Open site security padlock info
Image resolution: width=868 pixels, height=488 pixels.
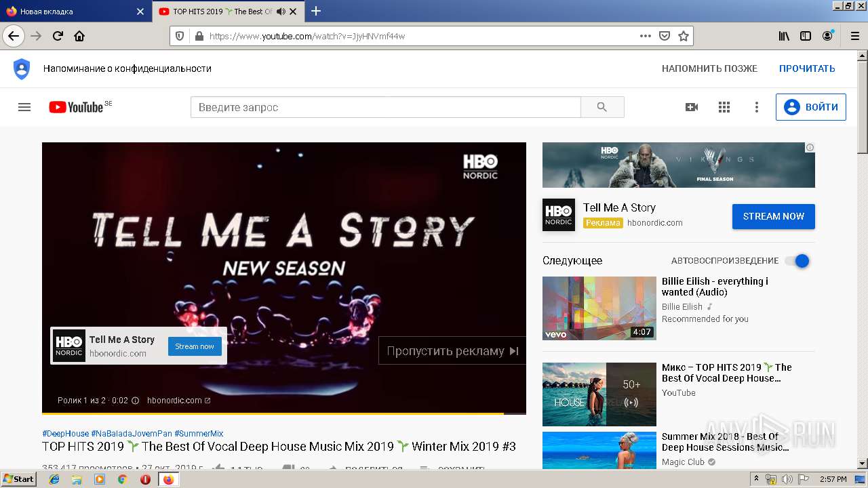click(x=199, y=36)
